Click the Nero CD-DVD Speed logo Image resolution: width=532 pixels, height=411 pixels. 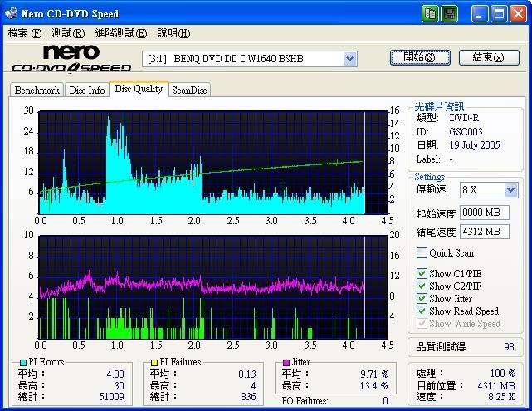71,59
